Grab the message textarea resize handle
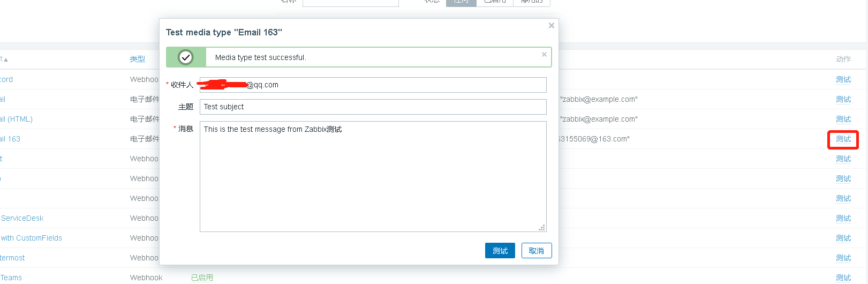This screenshot has height=284, width=868. [x=542, y=228]
